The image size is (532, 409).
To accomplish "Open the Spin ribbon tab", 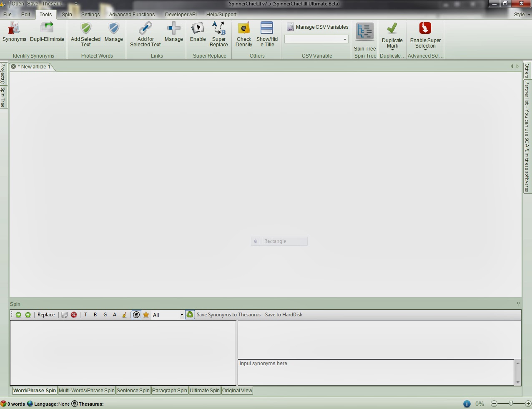I will [67, 14].
